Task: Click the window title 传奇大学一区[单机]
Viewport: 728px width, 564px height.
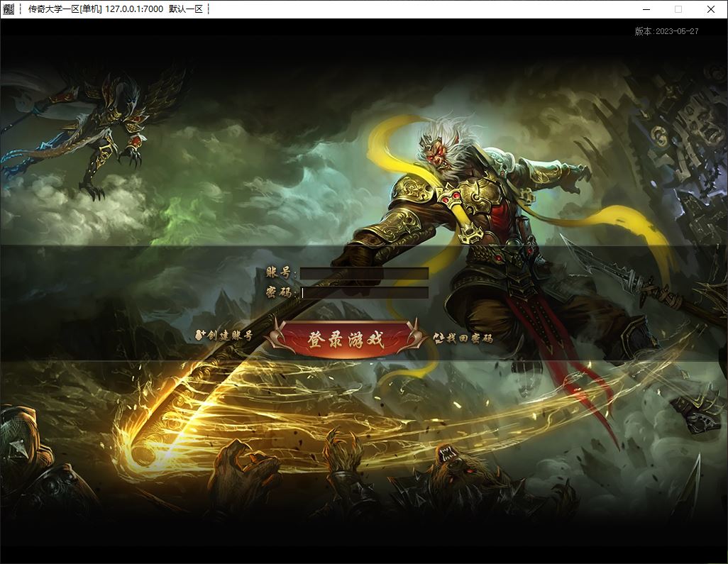Action: pos(65,9)
